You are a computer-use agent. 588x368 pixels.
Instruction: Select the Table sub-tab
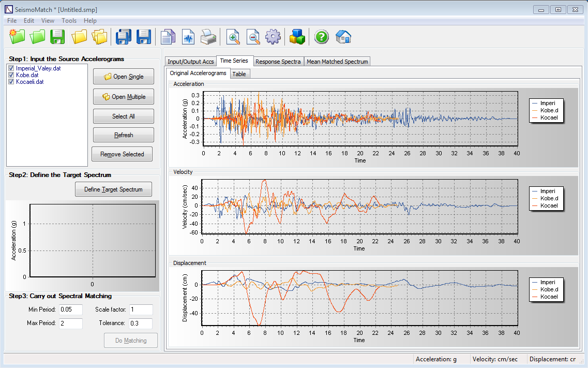click(x=239, y=74)
